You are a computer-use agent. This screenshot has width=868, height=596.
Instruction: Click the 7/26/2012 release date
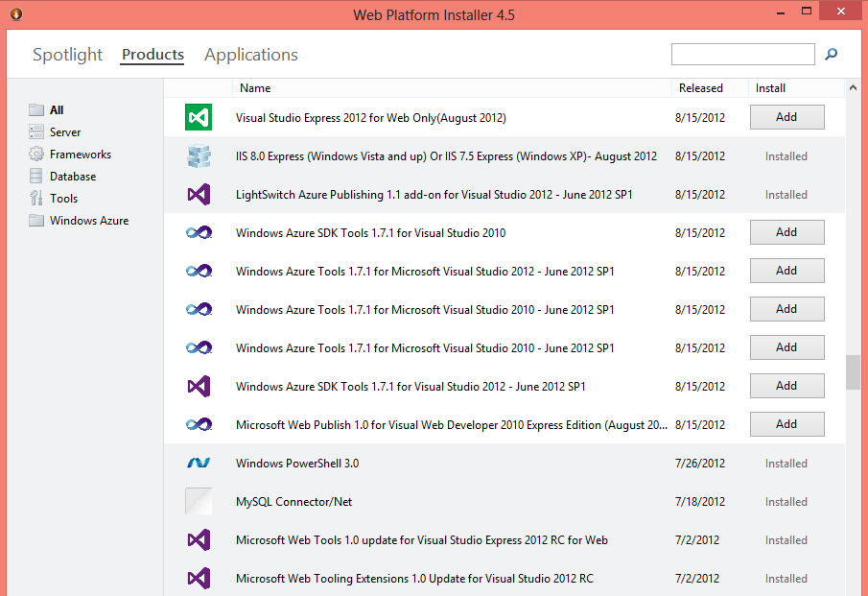(700, 463)
